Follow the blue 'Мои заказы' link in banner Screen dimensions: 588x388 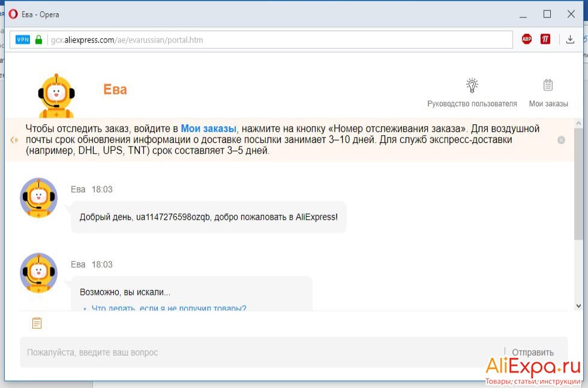coord(209,129)
